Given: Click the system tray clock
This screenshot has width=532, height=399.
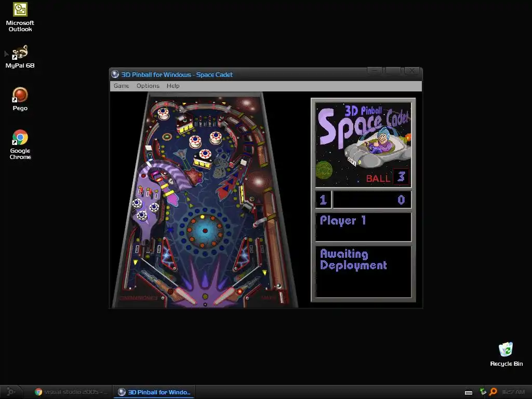Looking at the screenshot, I should coord(513,392).
